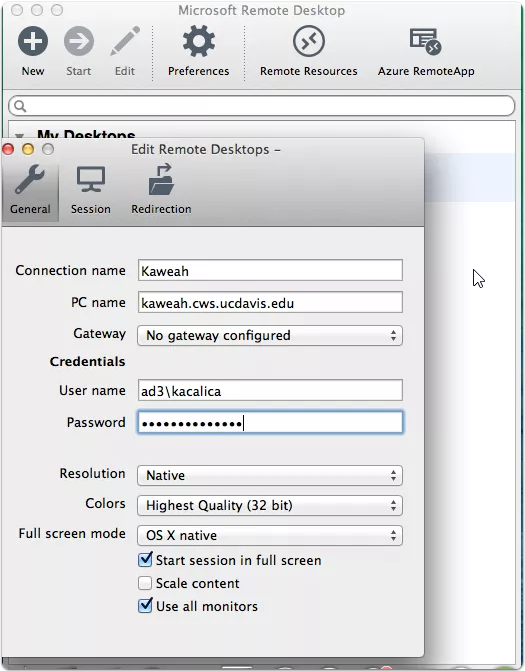Click the Start arrow icon
Image resolution: width=525 pixels, height=671 pixels.
[x=79, y=41]
